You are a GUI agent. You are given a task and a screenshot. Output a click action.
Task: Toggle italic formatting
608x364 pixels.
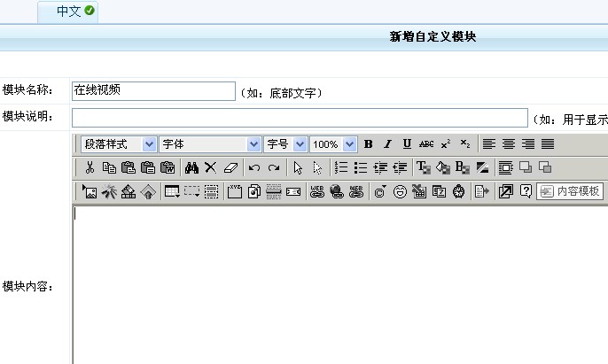(388, 143)
